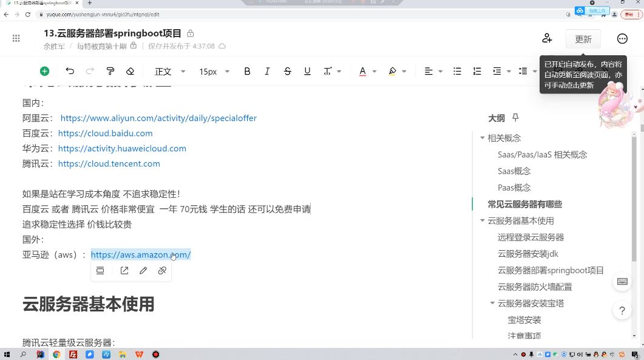The height and width of the screenshot is (360, 644).
Task: Click the green insert plus button
Action: [x=44, y=71]
